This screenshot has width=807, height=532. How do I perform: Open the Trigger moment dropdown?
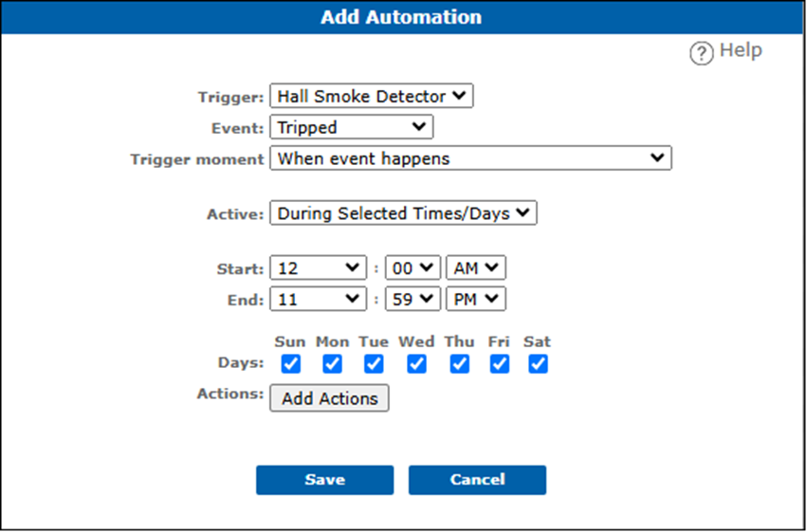[x=471, y=158]
